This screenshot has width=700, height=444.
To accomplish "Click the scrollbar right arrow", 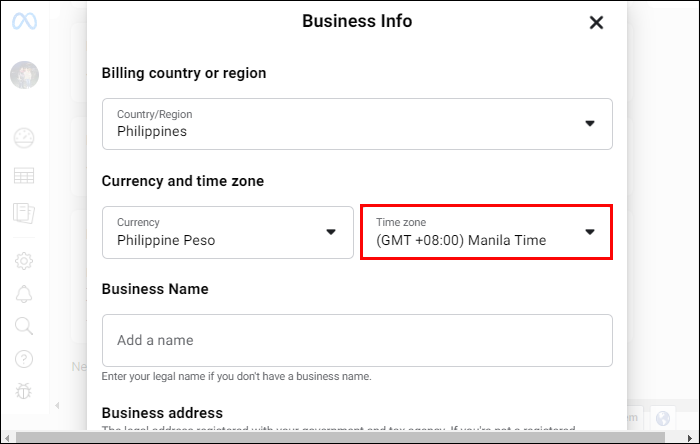I will click(690, 437).
